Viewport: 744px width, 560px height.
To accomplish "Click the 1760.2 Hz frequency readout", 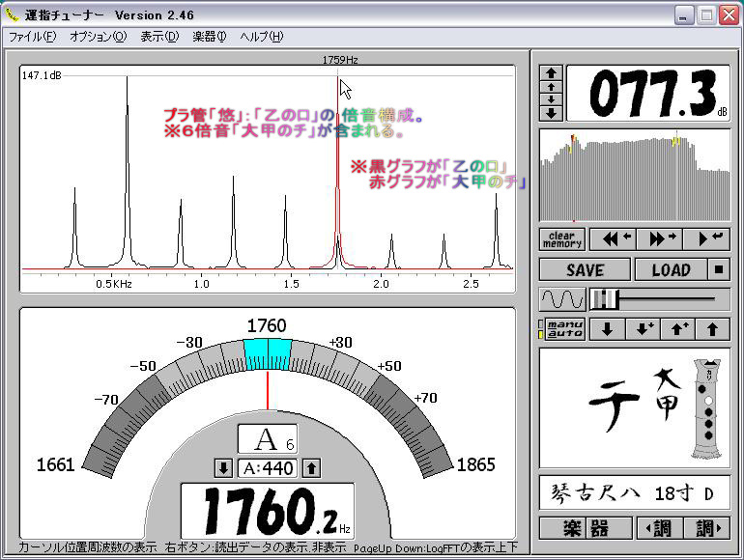I will pyautogui.click(x=268, y=511).
